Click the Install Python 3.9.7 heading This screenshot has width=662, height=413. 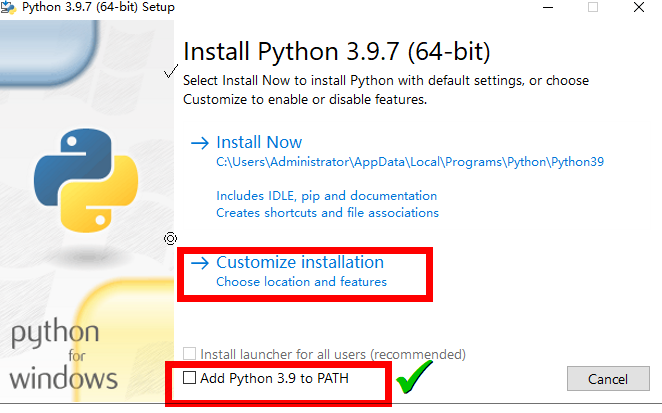[x=337, y=51]
